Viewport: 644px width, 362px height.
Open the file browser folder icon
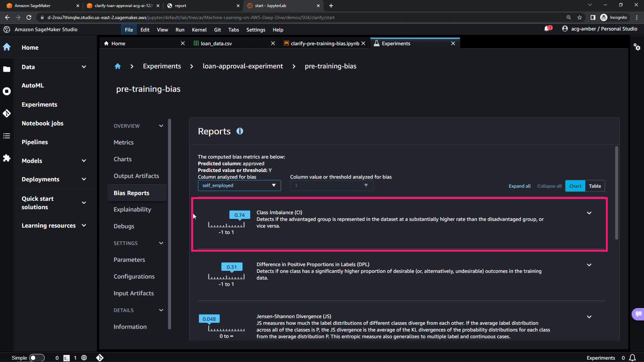7,69
